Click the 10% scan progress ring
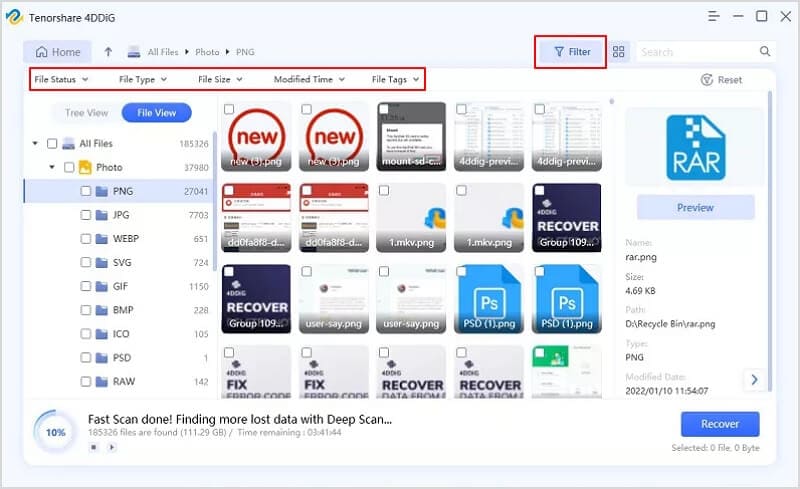Image resolution: width=800 pixels, height=489 pixels. 56,432
